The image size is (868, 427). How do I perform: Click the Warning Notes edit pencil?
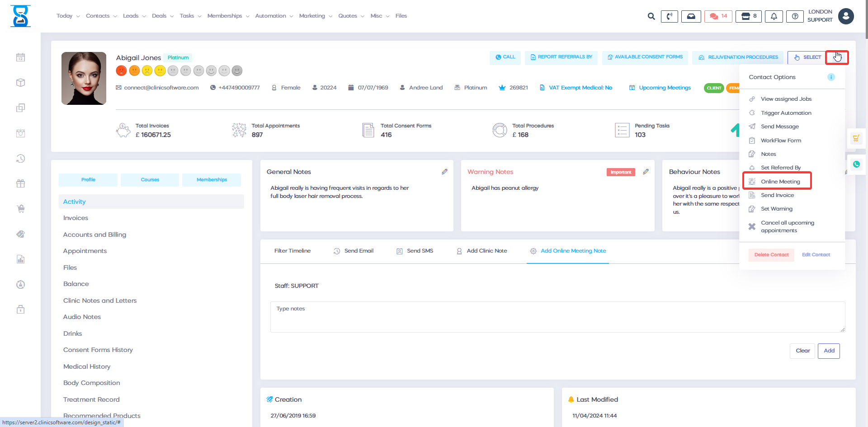point(646,172)
